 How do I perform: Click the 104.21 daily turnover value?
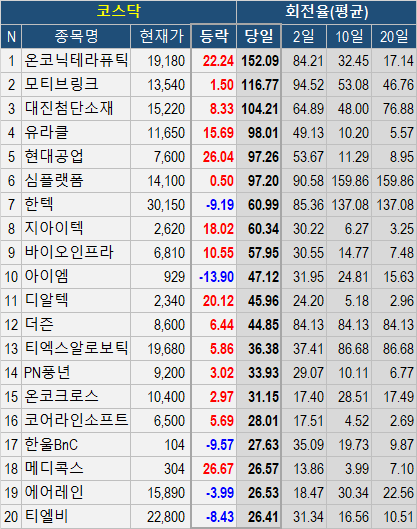(x=260, y=109)
